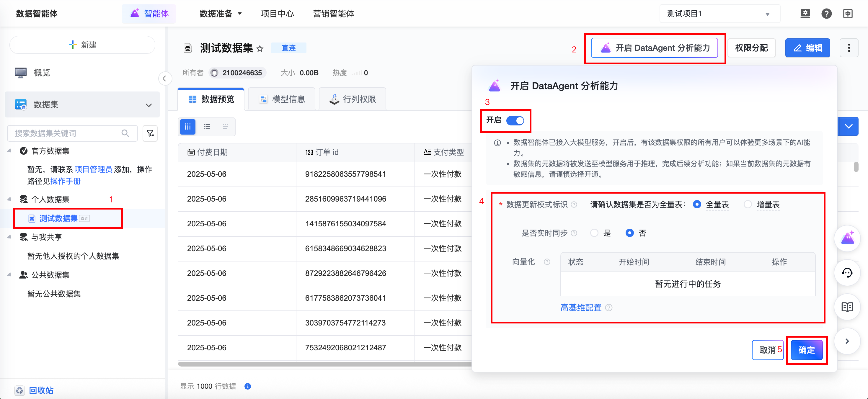Click the customer support headset icon
The width and height of the screenshot is (868, 399).
(x=847, y=273)
